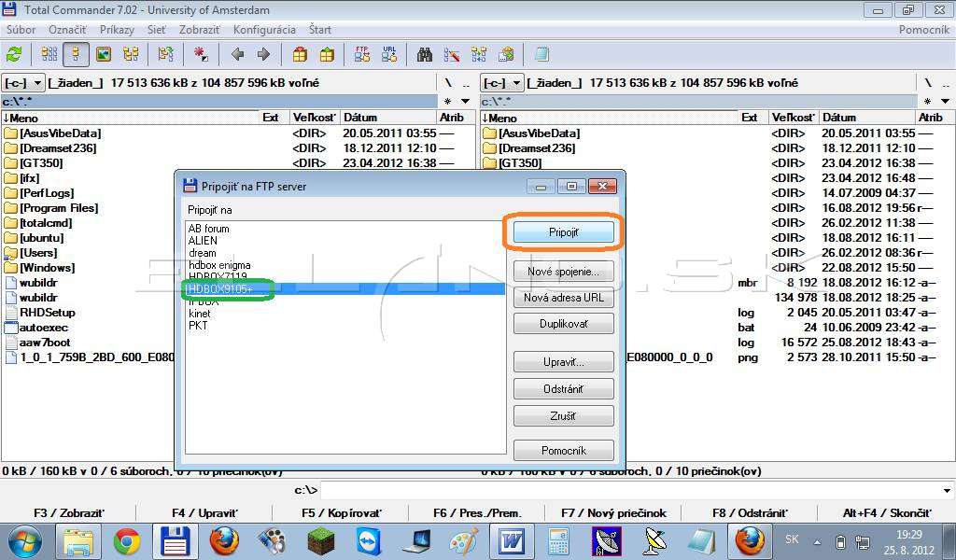Open the right panel drive dropdown [-c-]
Screen dimensions: 956x560
pos(502,83)
